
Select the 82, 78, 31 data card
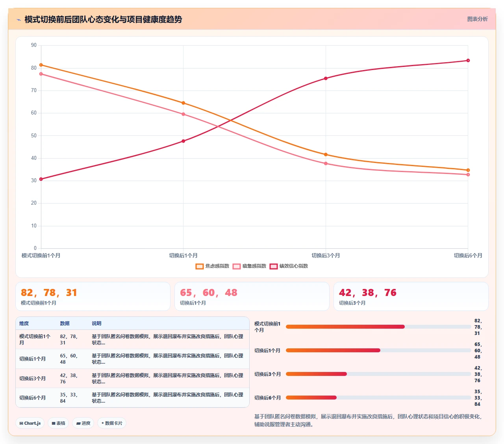[93, 296]
